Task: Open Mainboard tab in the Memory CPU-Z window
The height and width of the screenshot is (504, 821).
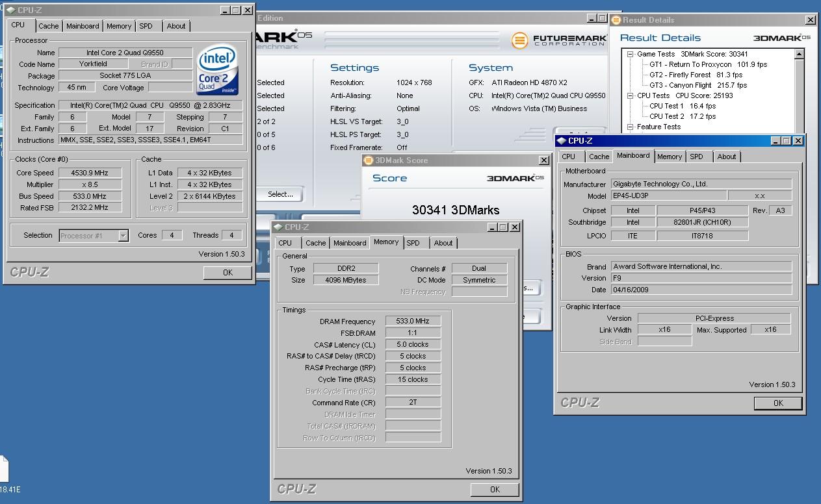Action: click(x=350, y=243)
